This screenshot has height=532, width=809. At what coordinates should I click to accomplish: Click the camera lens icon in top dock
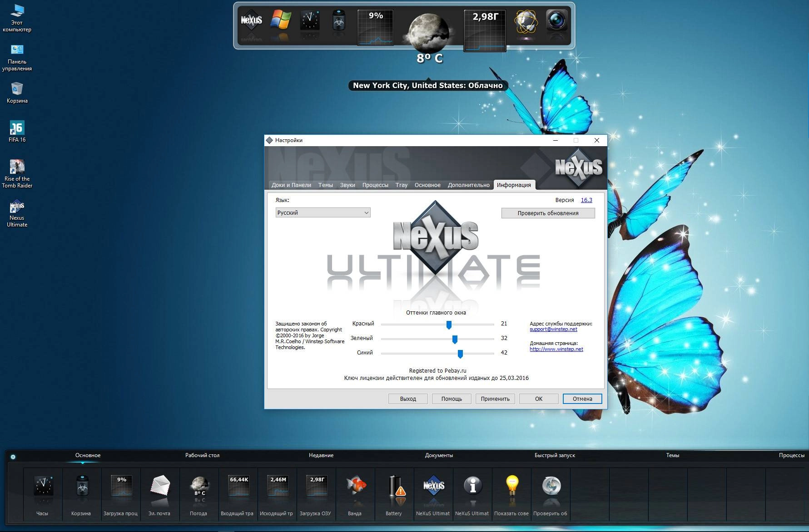(556, 20)
